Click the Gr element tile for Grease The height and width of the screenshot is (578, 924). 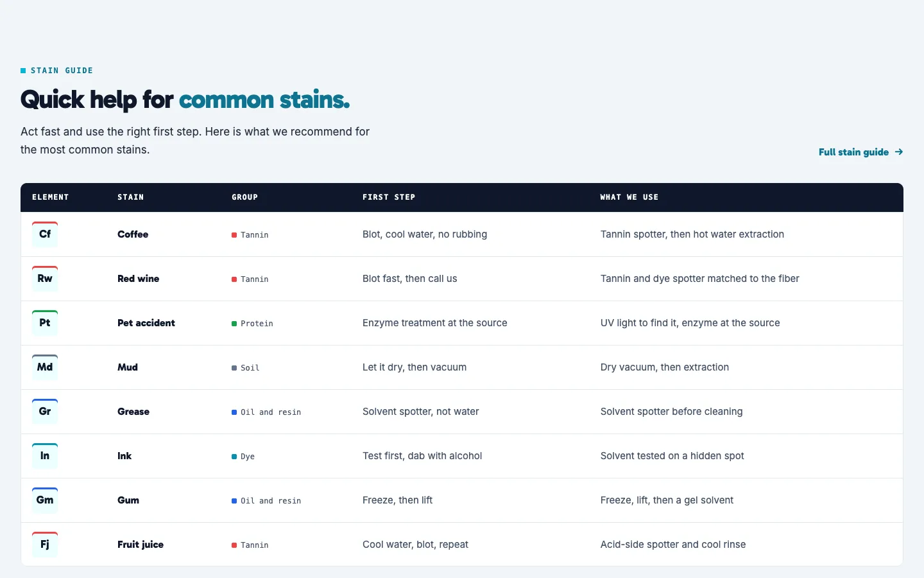[45, 412]
